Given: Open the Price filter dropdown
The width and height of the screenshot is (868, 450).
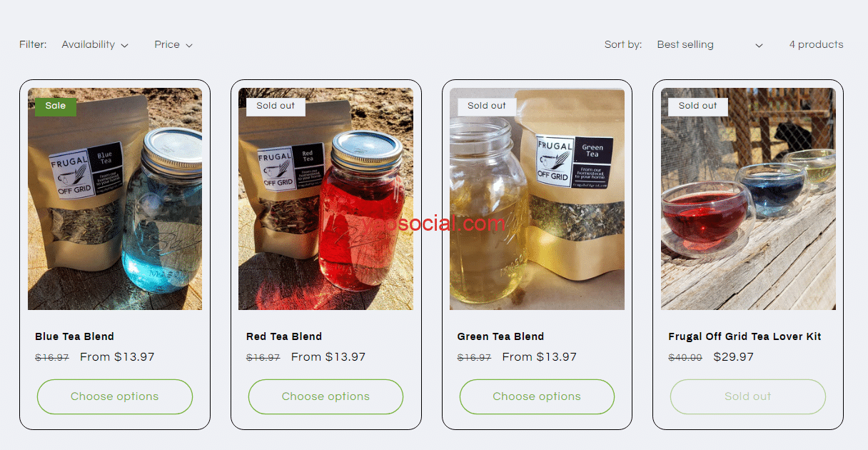Looking at the screenshot, I should pyautogui.click(x=173, y=44).
